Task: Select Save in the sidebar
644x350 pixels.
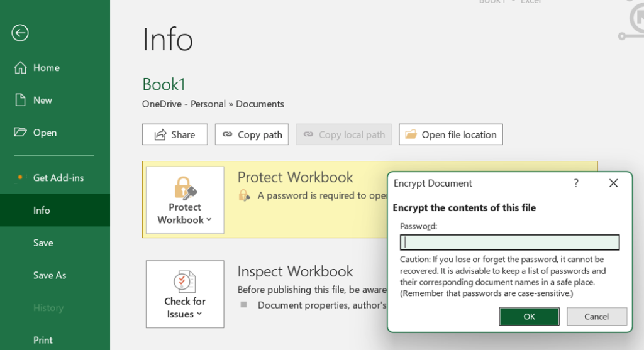Action: pos(43,243)
